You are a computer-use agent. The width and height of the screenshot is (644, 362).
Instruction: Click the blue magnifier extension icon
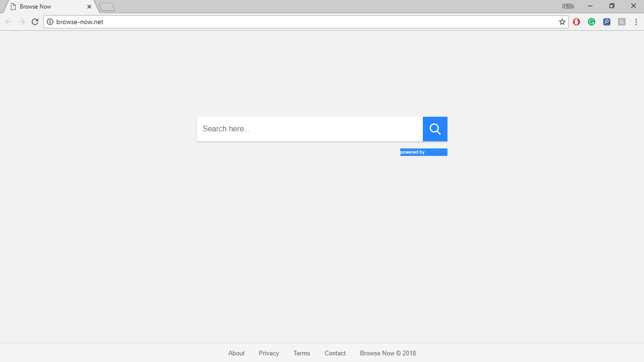pyautogui.click(x=607, y=22)
